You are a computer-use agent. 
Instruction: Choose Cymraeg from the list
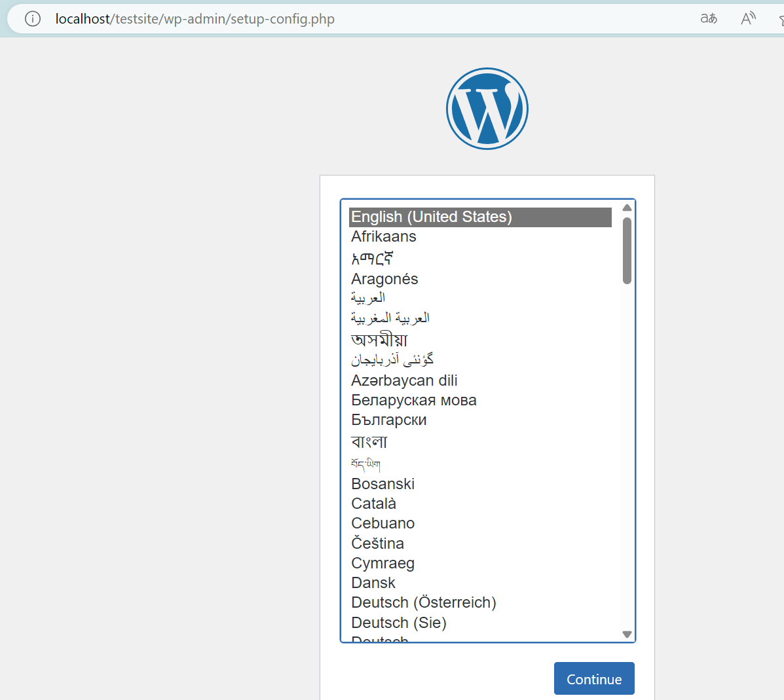480,563
